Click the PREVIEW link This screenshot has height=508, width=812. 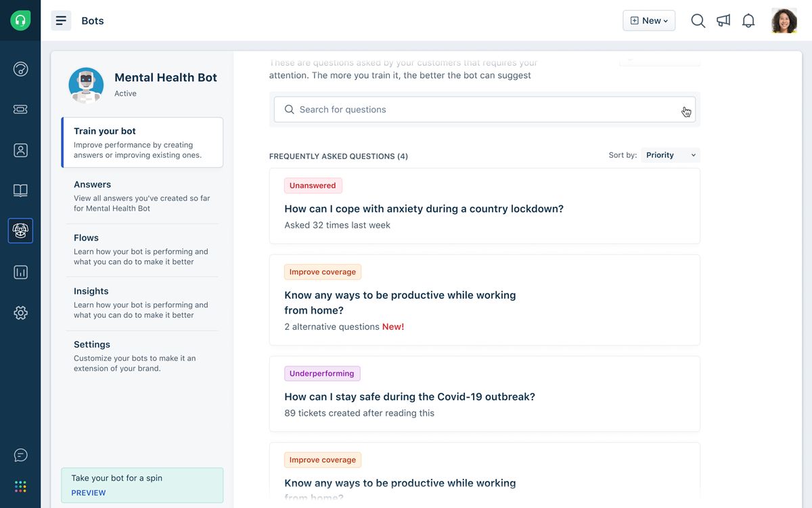click(x=89, y=493)
